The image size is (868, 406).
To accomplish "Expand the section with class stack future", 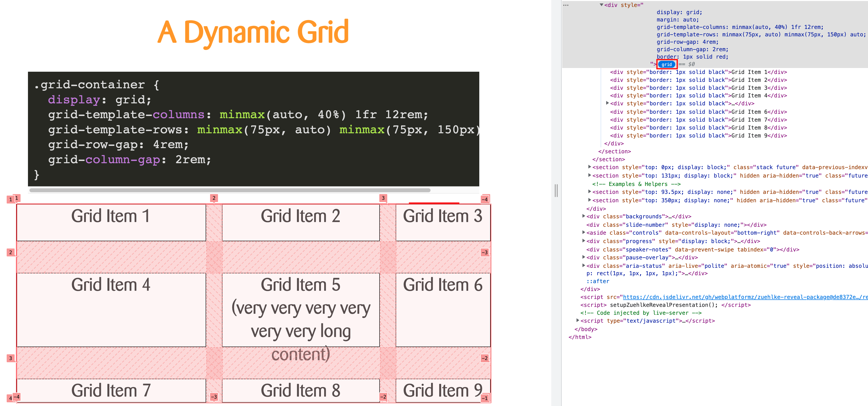I will pyautogui.click(x=589, y=167).
